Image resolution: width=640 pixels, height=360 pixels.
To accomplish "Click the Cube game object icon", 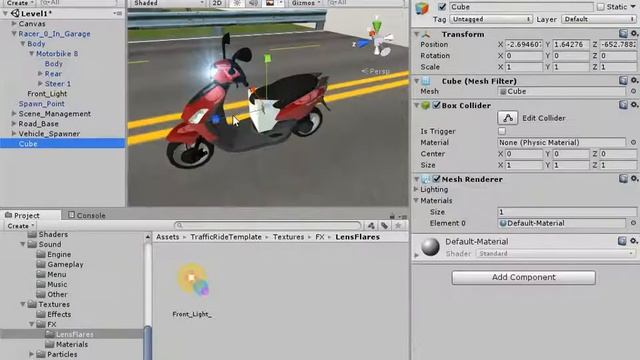I will [422, 8].
